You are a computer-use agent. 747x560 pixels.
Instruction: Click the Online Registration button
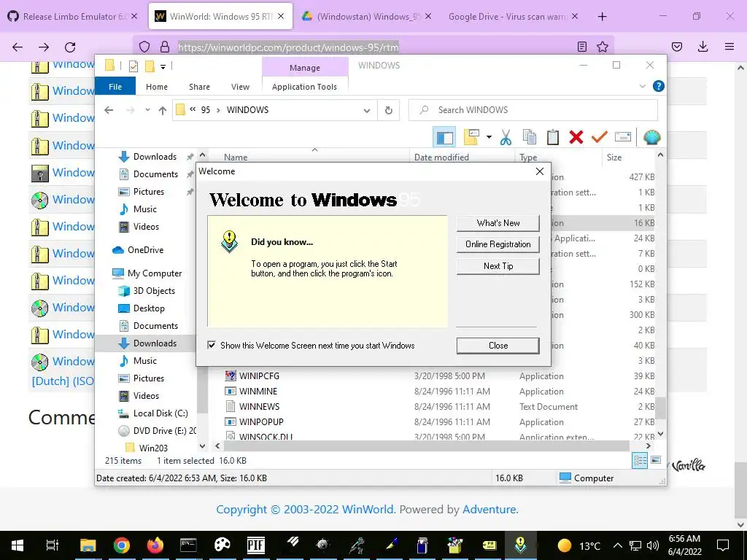498,244
